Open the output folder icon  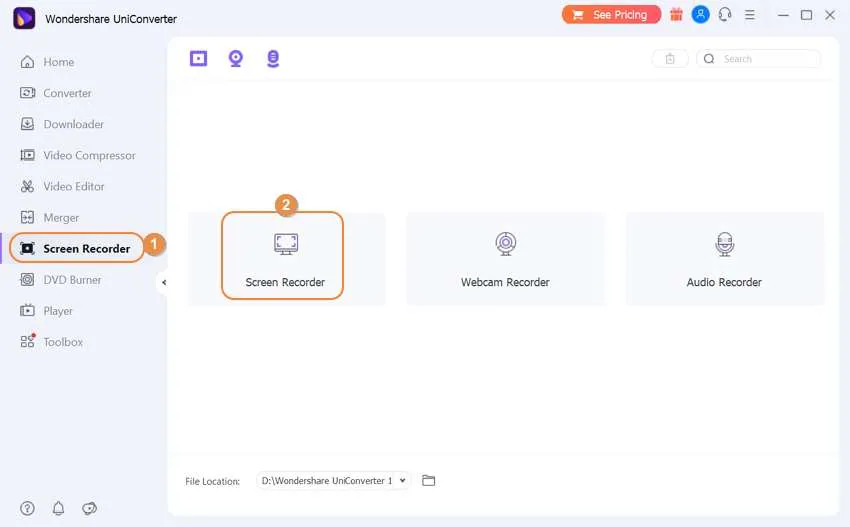pos(429,480)
